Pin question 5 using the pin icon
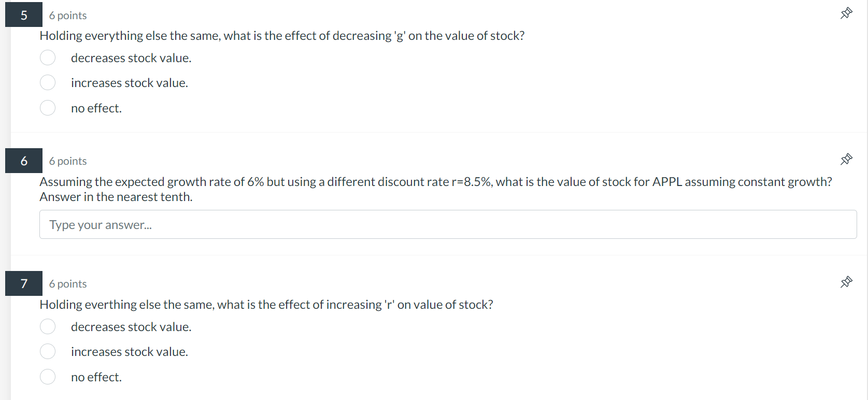Viewport: 868px width, 400px height. tap(846, 13)
